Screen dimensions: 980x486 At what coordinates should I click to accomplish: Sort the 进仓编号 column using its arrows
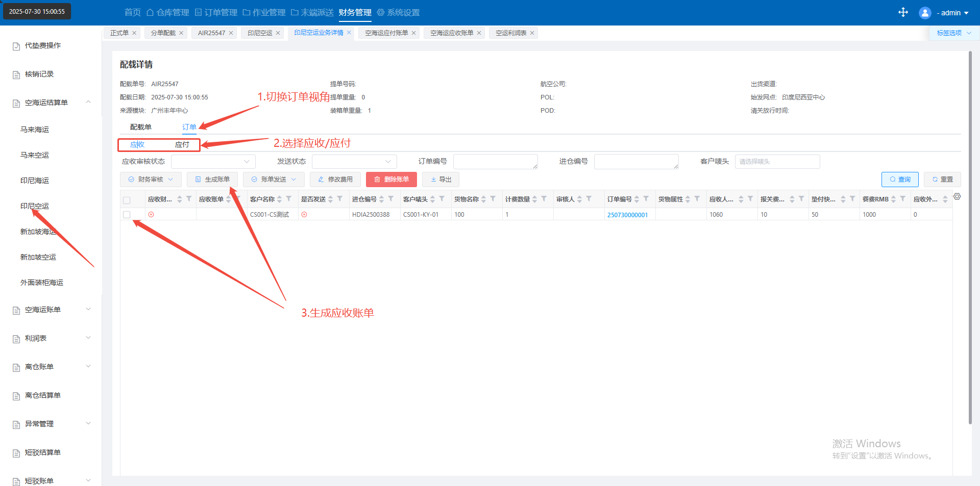381,199
